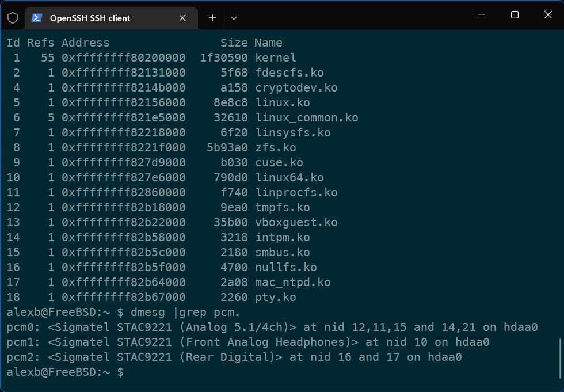Viewport: 564px width, 392px height.
Task: Click the Size column header text
Action: [234, 43]
